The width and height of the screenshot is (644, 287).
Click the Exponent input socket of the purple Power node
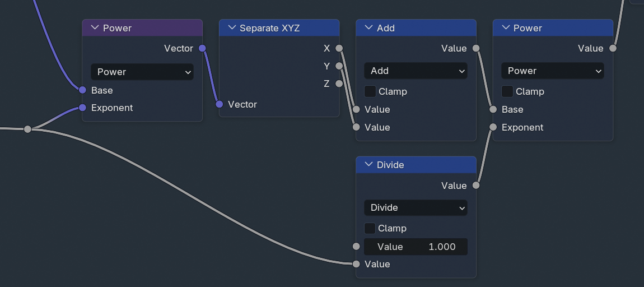point(82,108)
